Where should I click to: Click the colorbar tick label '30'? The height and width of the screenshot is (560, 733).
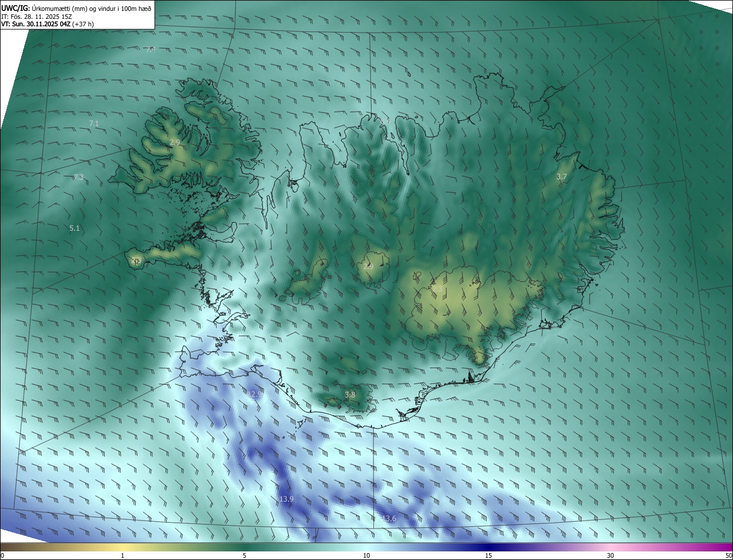610,555
